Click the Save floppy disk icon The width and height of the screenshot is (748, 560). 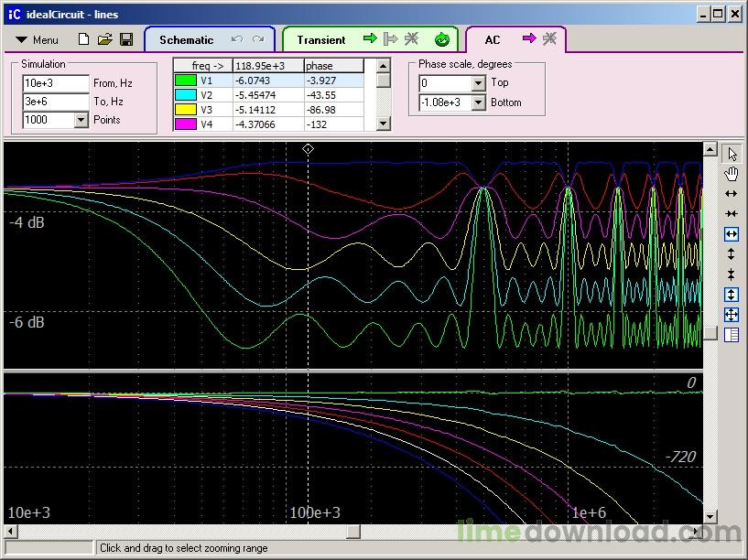[126, 39]
